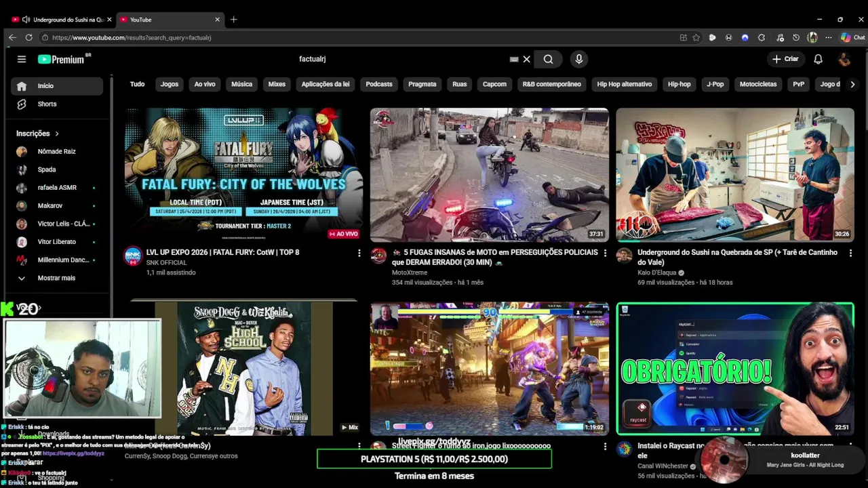Screen dimensions: 868x488
Task: Select the Ao vivo filter chip
Action: [205, 84]
